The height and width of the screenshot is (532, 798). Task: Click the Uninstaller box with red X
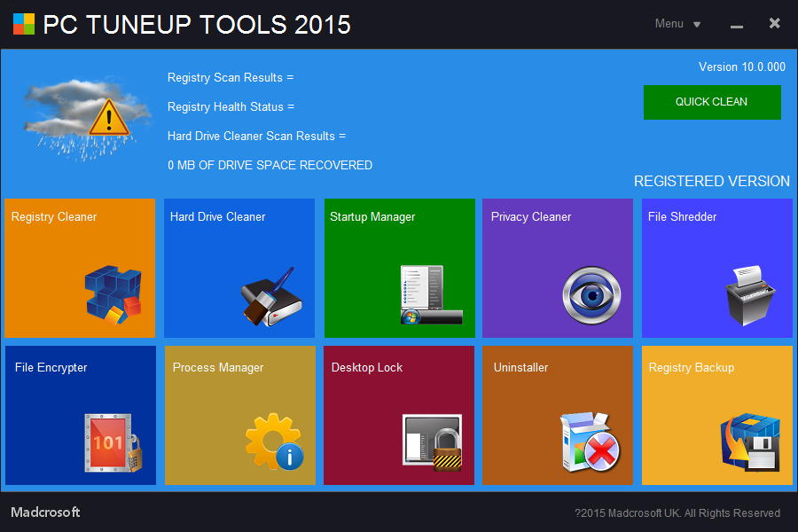(591, 442)
